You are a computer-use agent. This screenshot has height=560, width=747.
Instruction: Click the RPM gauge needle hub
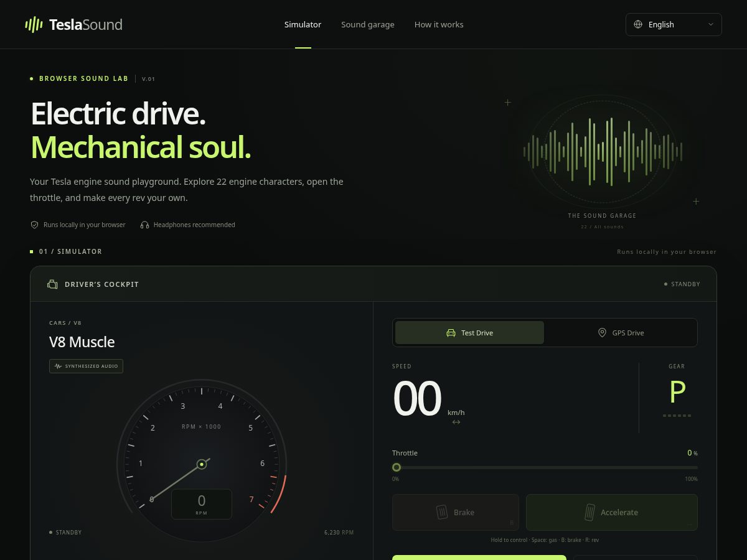coord(202,464)
